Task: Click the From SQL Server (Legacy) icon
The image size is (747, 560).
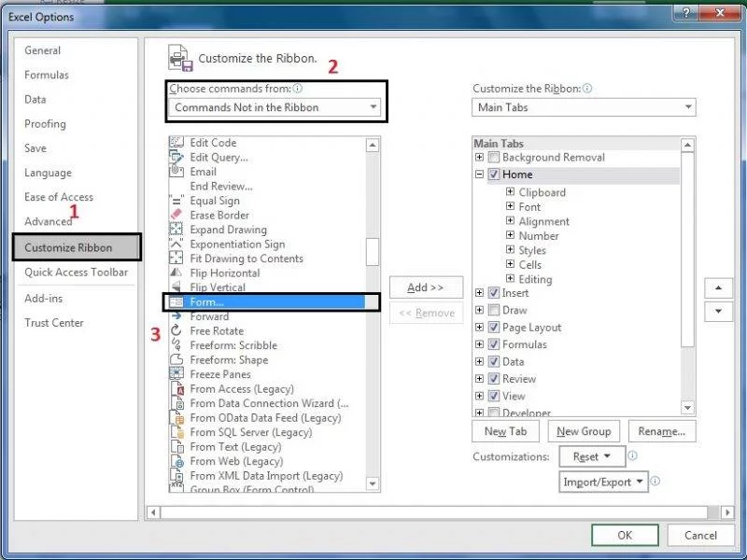Action: pos(177,432)
